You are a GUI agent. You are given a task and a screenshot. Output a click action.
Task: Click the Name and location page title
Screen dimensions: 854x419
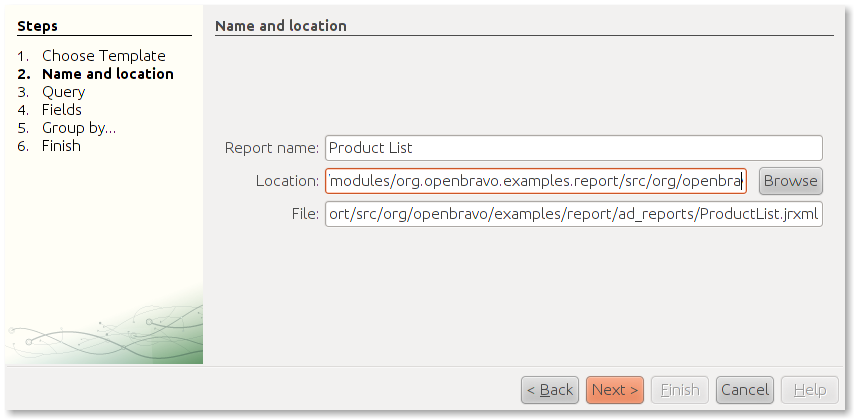pos(281,26)
